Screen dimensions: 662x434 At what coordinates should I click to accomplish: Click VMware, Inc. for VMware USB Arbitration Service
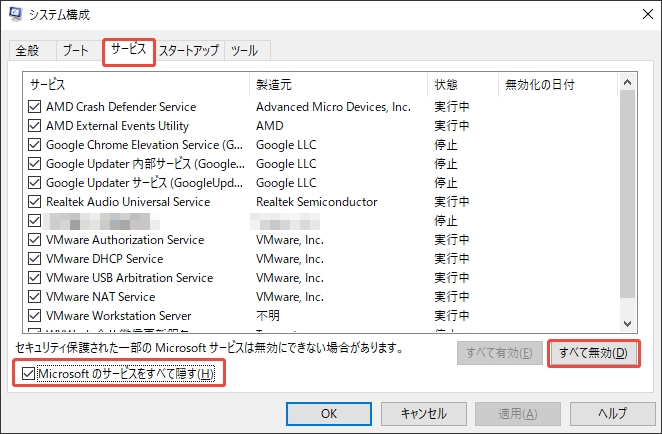(290, 278)
